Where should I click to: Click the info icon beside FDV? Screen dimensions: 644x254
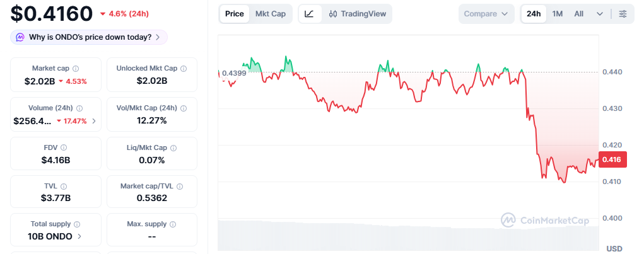pyautogui.click(x=64, y=147)
